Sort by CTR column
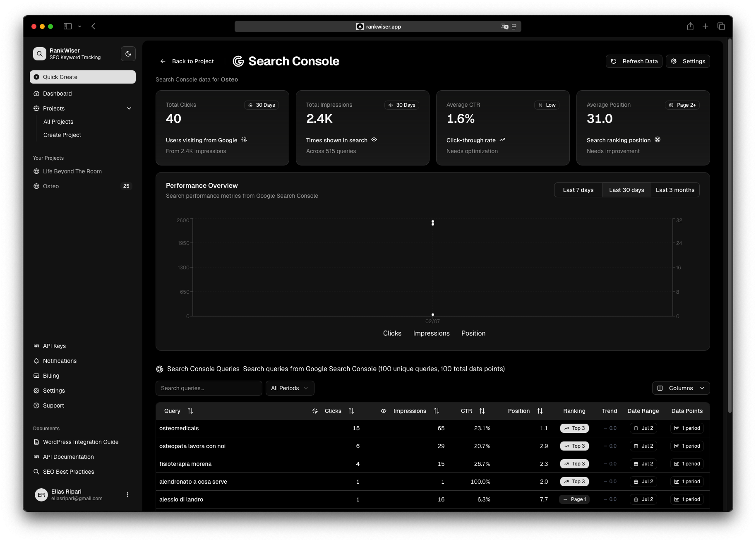The width and height of the screenshot is (756, 542). pos(473,411)
